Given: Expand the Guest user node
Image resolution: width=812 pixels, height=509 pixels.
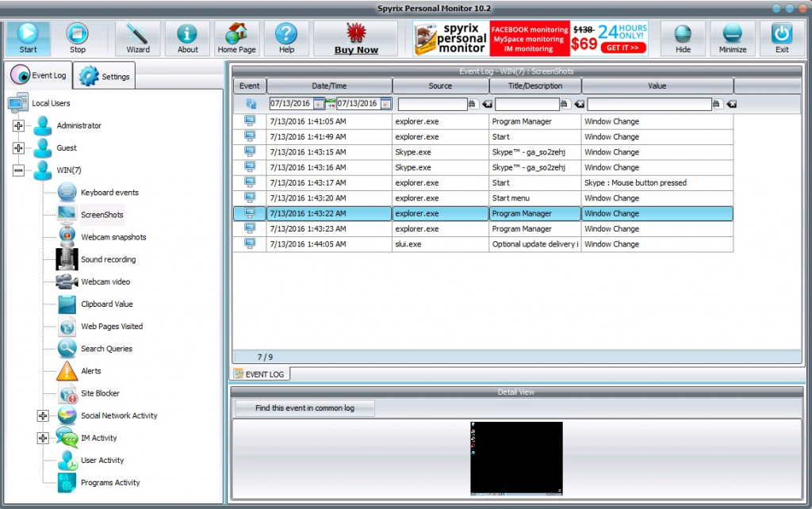Looking at the screenshot, I should (x=19, y=148).
